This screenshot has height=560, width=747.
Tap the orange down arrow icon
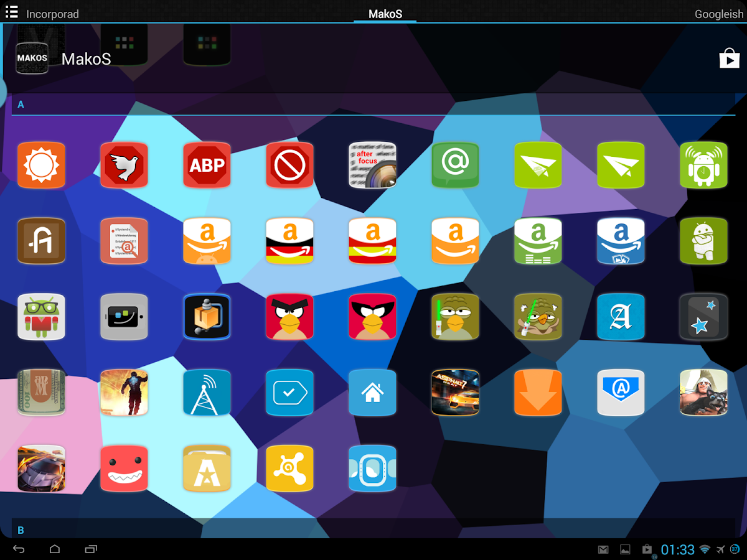pos(538,393)
